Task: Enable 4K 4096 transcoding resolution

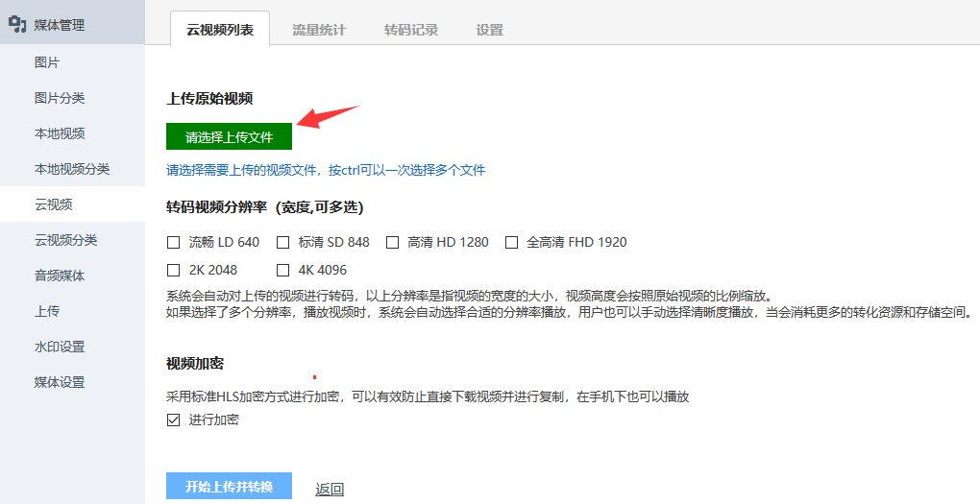Action: [283, 271]
